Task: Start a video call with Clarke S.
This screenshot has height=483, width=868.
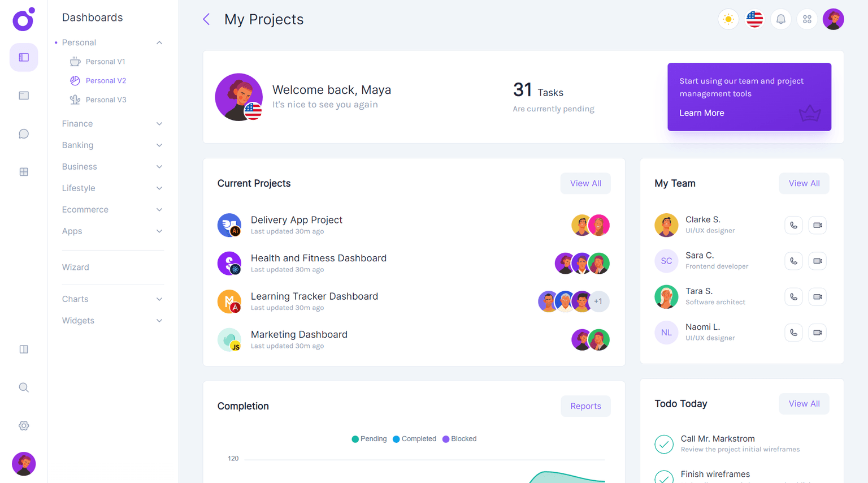Action: coord(817,225)
